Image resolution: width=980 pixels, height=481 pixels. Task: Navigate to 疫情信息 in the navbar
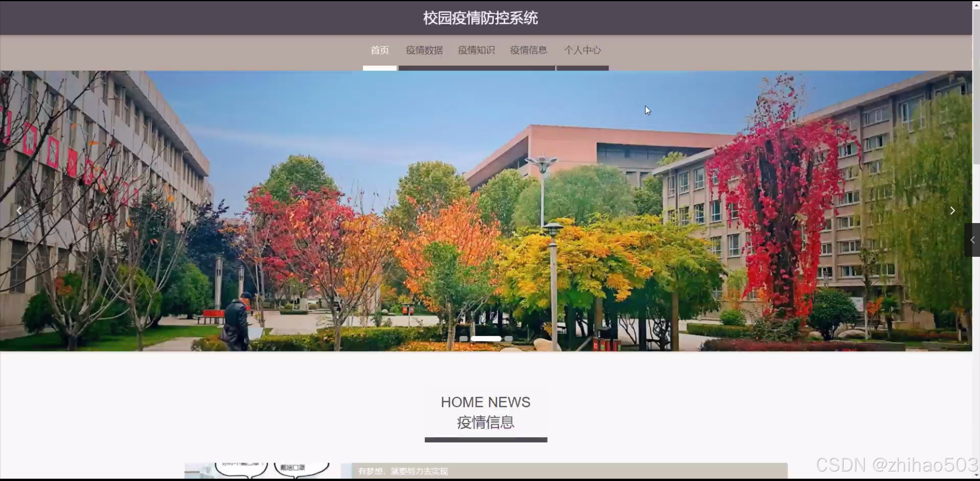pyautogui.click(x=528, y=50)
